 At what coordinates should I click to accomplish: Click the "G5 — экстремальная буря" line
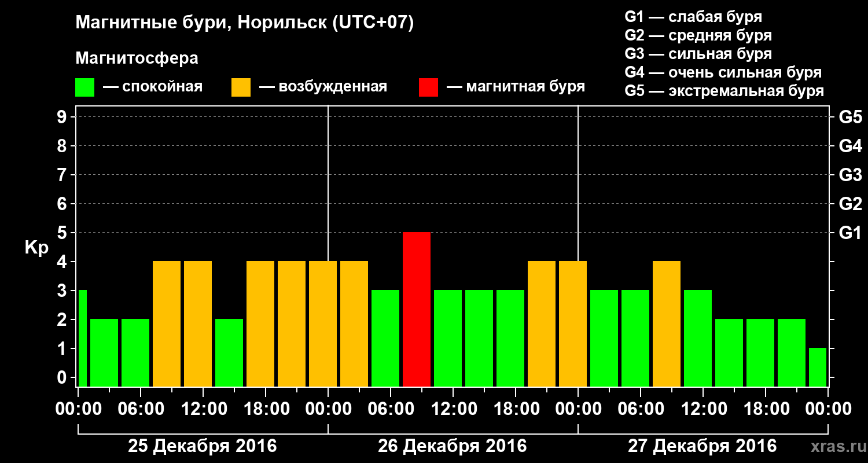click(724, 91)
